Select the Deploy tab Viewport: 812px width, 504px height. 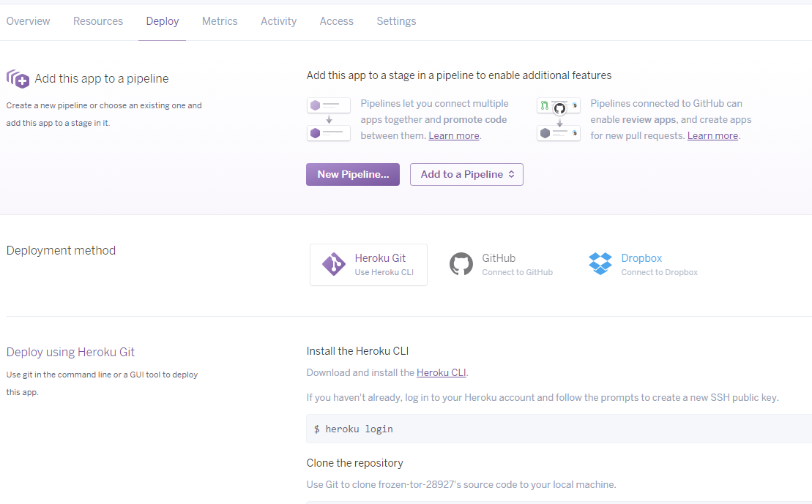coord(162,21)
